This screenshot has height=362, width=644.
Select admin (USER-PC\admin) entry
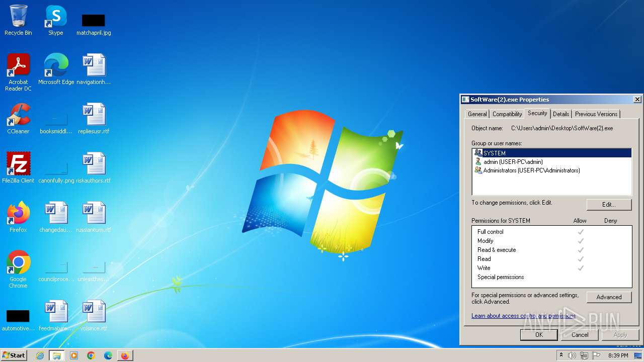tap(551, 162)
